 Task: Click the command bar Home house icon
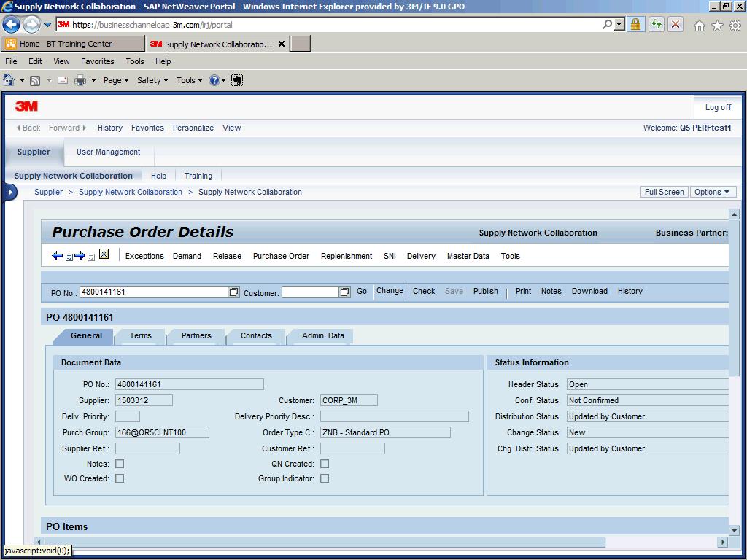coord(9,80)
